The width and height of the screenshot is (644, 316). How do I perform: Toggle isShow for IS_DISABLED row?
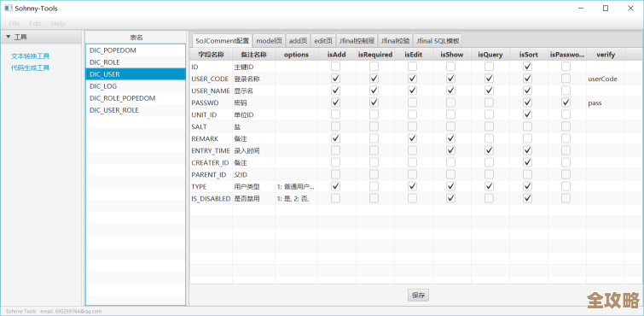(x=451, y=198)
